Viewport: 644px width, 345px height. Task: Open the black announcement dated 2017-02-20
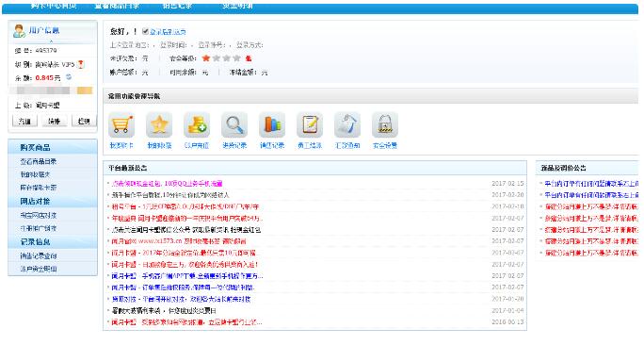(170, 195)
